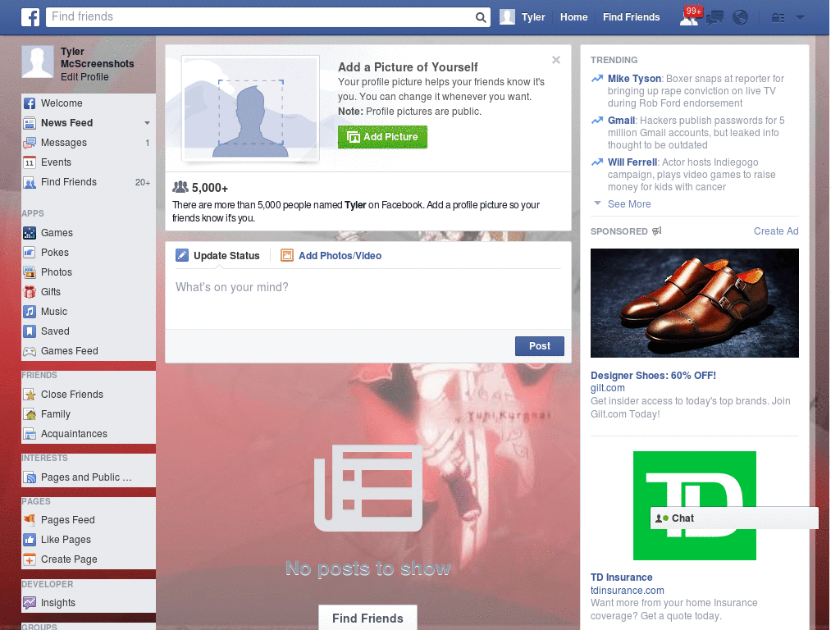Click the Games Feed controller icon

(30, 351)
